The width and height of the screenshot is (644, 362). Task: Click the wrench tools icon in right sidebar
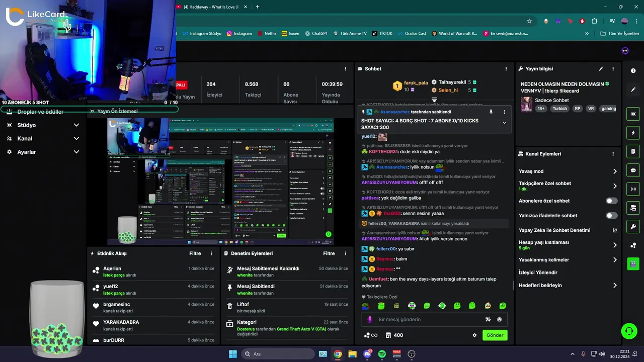633,226
